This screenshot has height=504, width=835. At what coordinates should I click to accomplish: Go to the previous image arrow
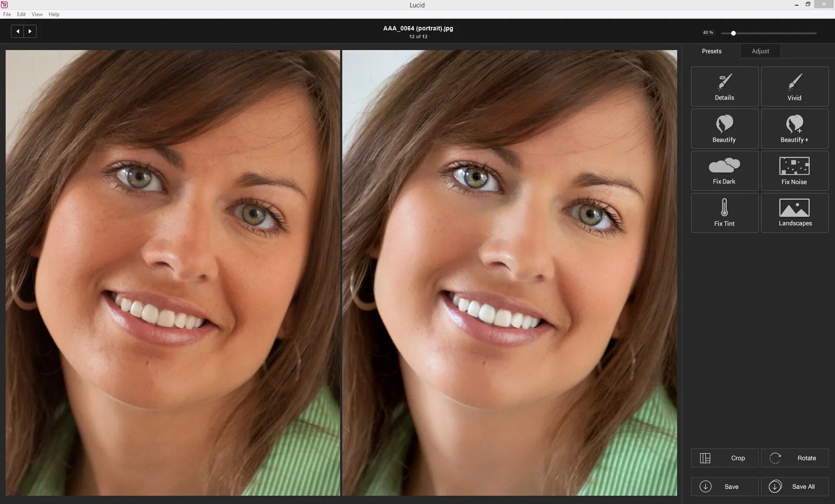[17, 31]
